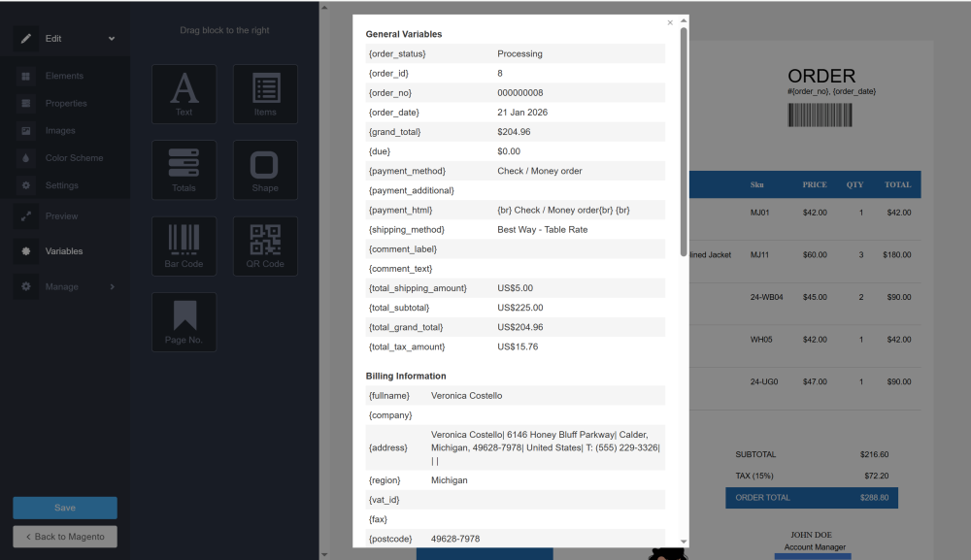Click the {total_grand_total} variable

[406, 327]
